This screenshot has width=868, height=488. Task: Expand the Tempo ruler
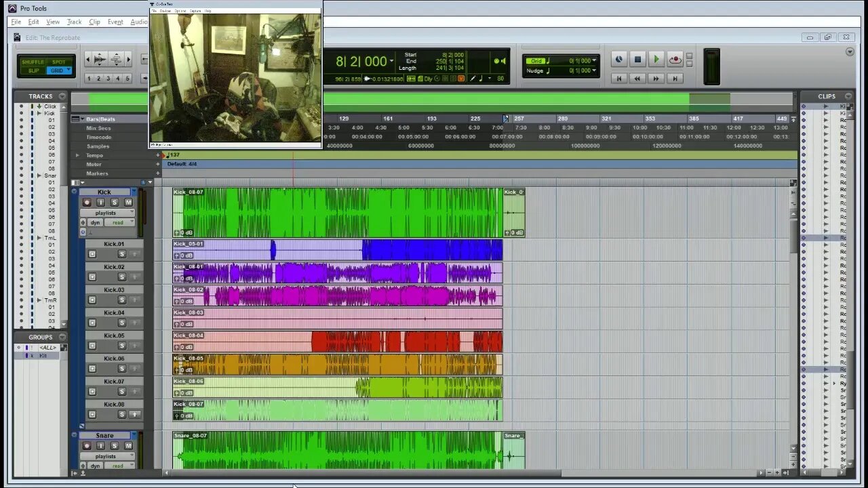77,155
